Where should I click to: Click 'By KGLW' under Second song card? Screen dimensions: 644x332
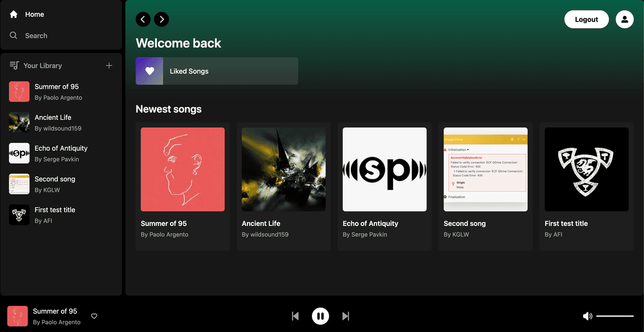click(456, 235)
